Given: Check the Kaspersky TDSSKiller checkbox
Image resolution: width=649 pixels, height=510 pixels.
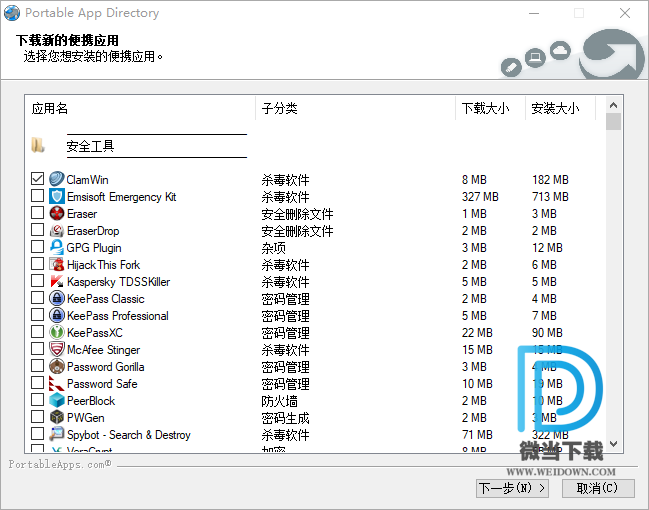Looking at the screenshot, I should (x=37, y=280).
